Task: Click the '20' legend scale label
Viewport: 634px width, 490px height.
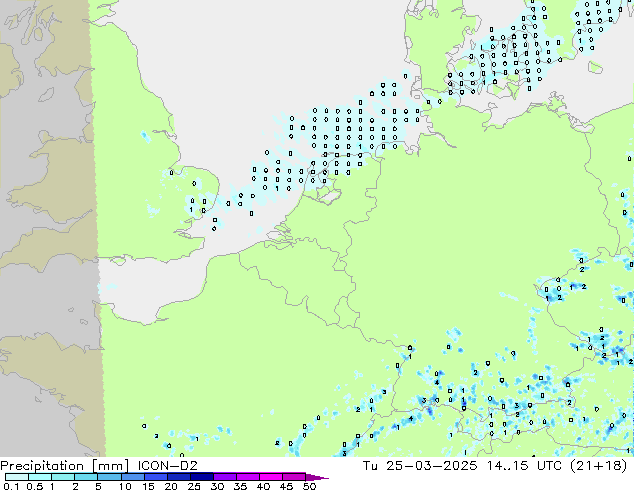Action: click(171, 486)
